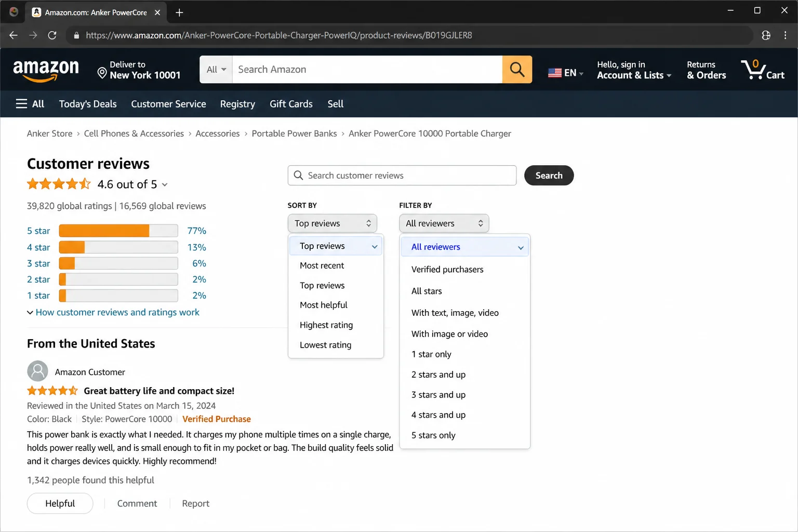
Task: Open the Anker Store breadcrumb
Action: (50, 134)
